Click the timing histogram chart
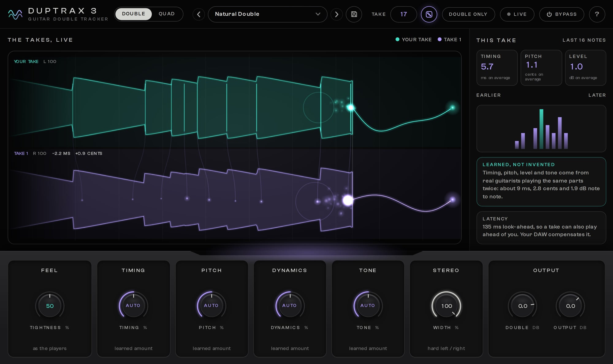 click(541, 129)
